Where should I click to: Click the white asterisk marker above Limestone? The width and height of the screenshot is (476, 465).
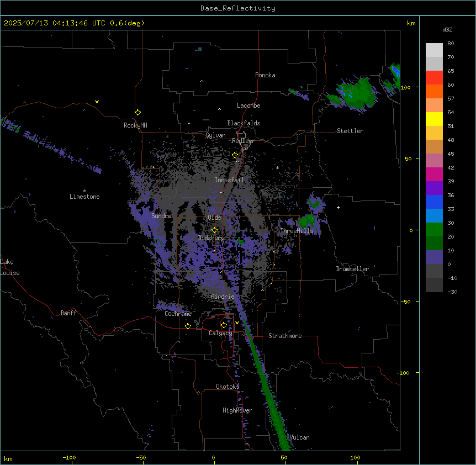pyautogui.click(x=84, y=191)
